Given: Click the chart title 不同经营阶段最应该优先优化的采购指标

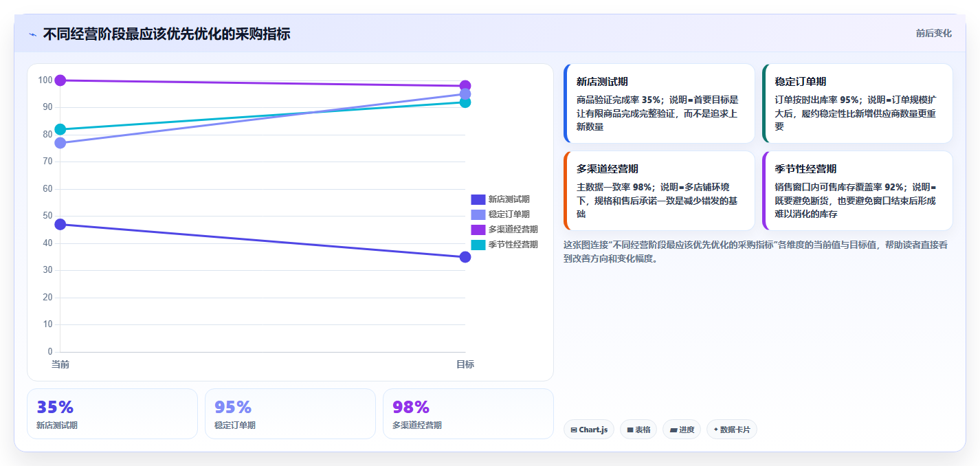Looking at the screenshot, I should (166, 34).
